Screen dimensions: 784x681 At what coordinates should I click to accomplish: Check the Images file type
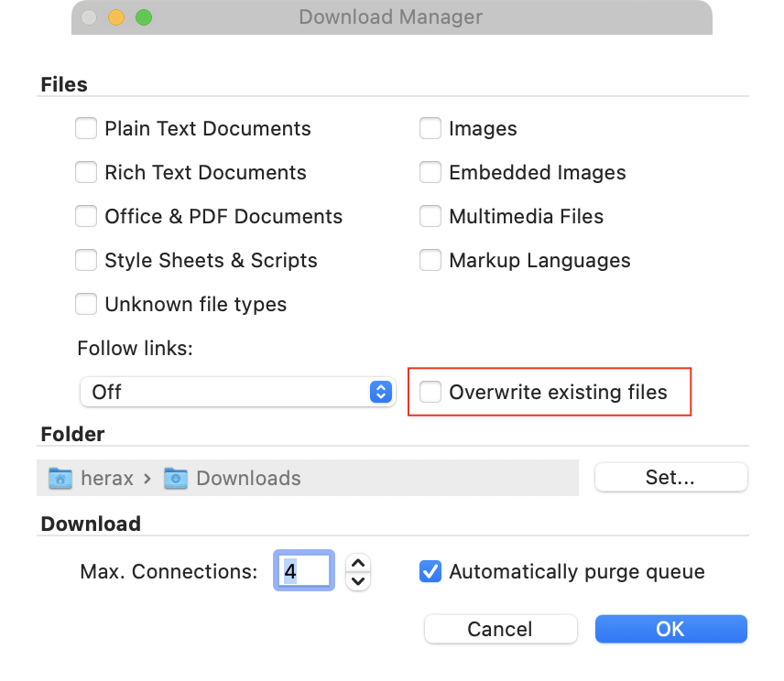pos(430,129)
